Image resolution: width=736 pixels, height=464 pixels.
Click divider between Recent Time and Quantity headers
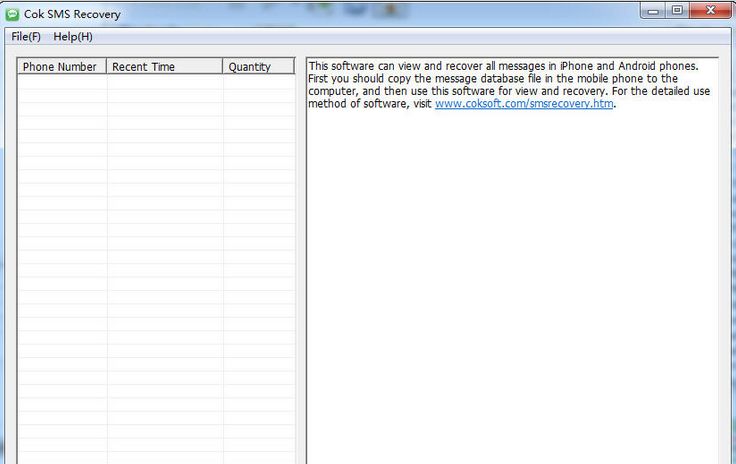click(x=223, y=67)
